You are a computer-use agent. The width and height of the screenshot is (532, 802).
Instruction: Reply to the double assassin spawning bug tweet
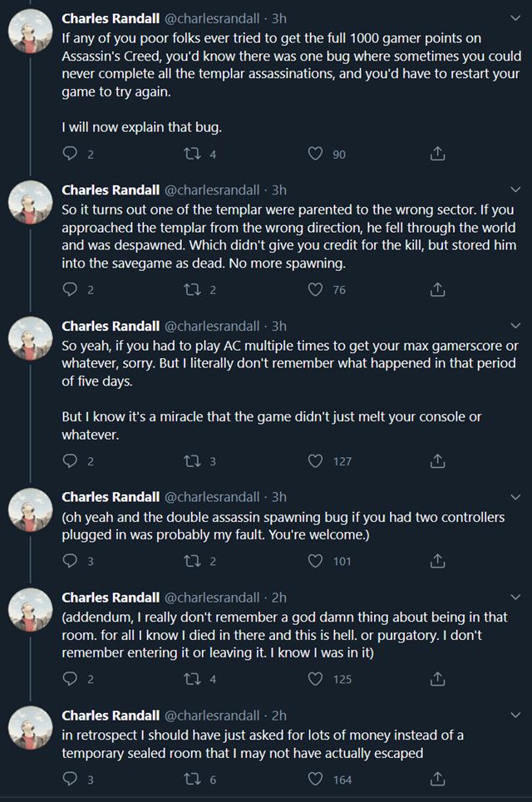pos(71,561)
